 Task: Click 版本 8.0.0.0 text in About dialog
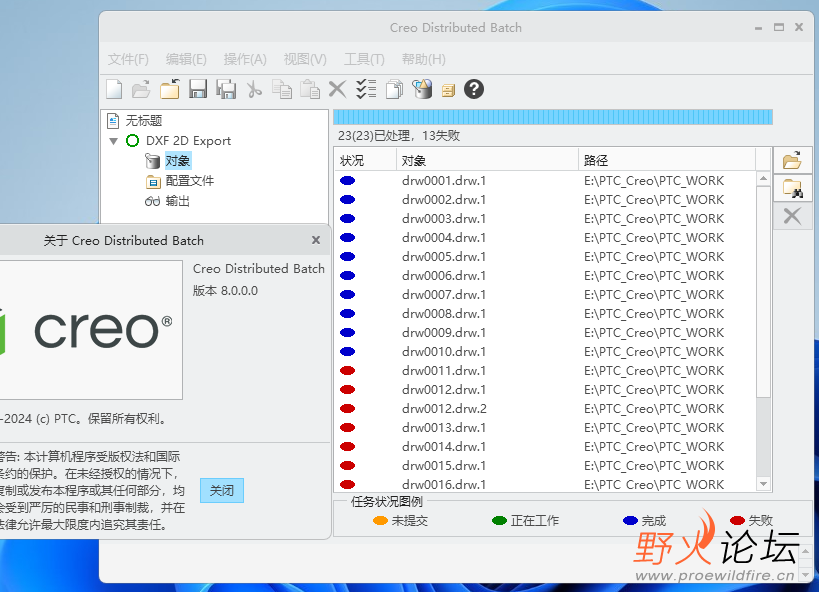(x=226, y=291)
